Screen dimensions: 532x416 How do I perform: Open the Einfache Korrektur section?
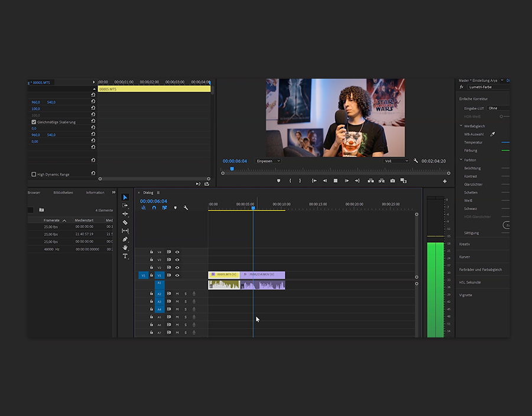pos(473,99)
